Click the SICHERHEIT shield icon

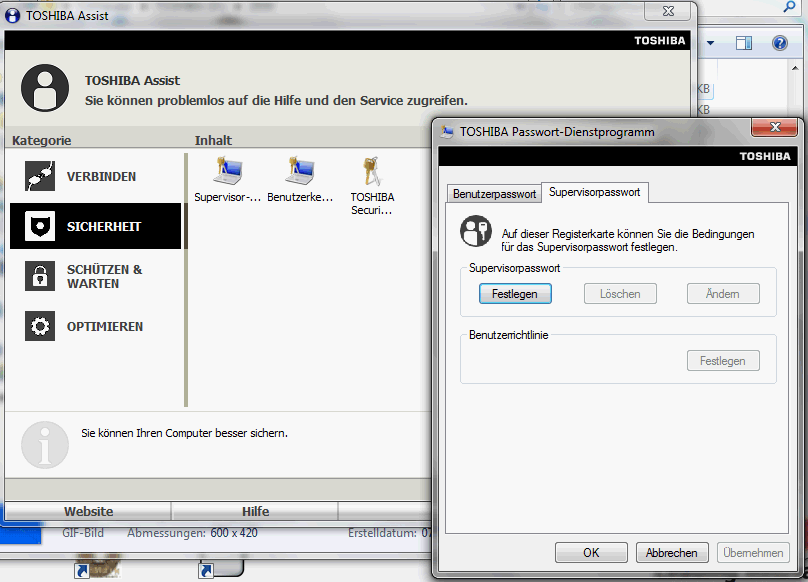(40, 226)
